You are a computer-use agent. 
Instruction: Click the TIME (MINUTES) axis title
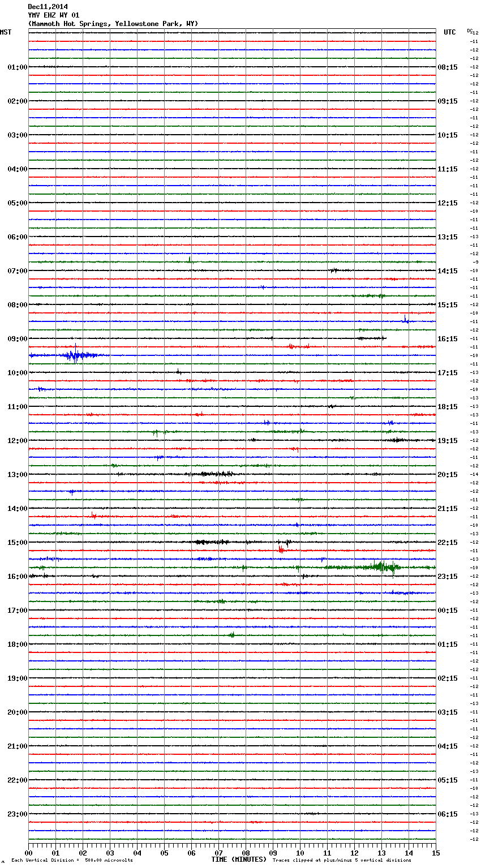239,860
